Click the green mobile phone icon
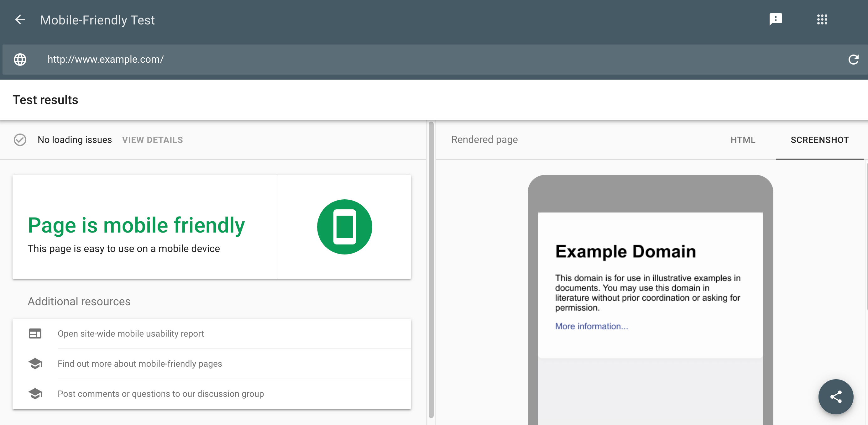This screenshot has height=425, width=868. 344,227
